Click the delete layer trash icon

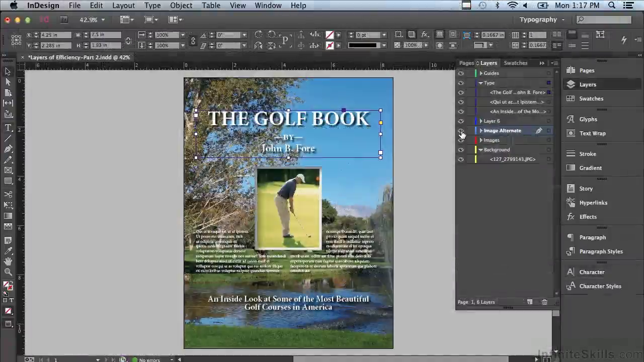[x=544, y=302]
